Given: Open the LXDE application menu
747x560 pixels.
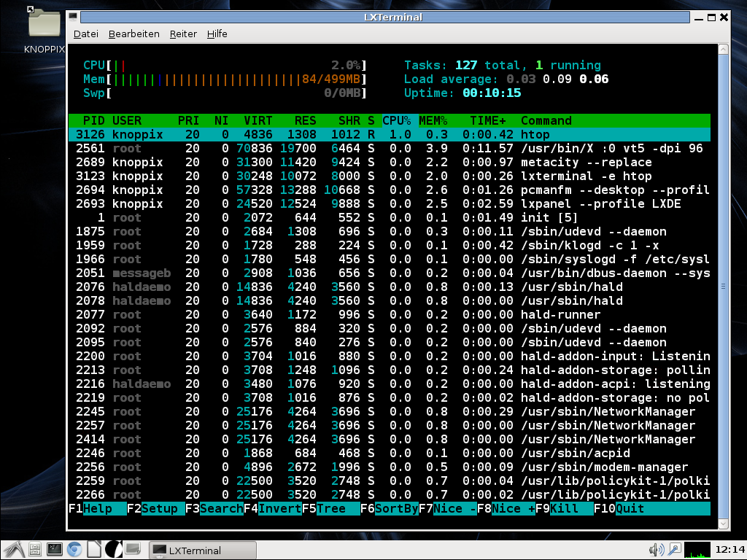Looking at the screenshot, I should point(13,549).
